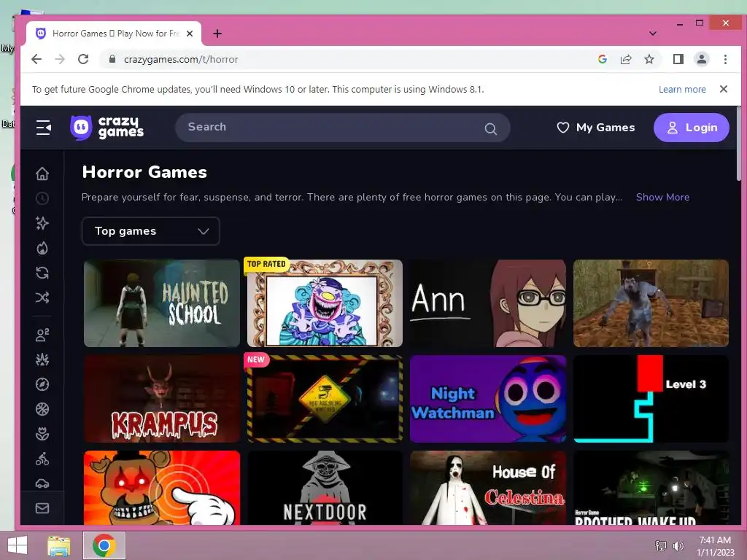Image resolution: width=747 pixels, height=560 pixels.
Task: Open Chrome profile avatar
Action: 702,59
